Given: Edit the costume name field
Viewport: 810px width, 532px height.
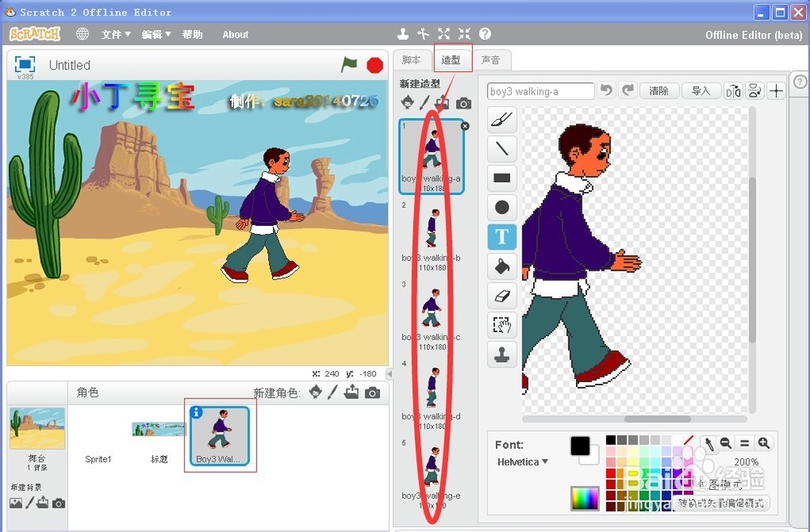Looking at the screenshot, I should click(x=540, y=92).
